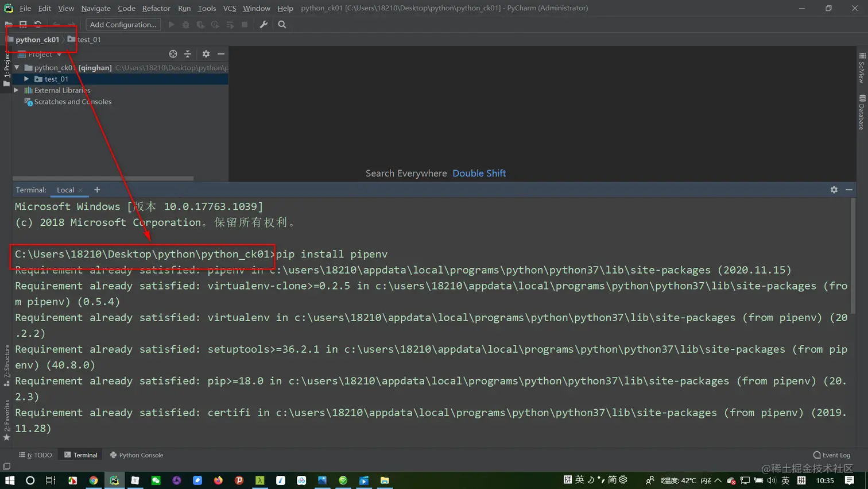Close the Local terminal tab
868x489 pixels.
(x=81, y=190)
